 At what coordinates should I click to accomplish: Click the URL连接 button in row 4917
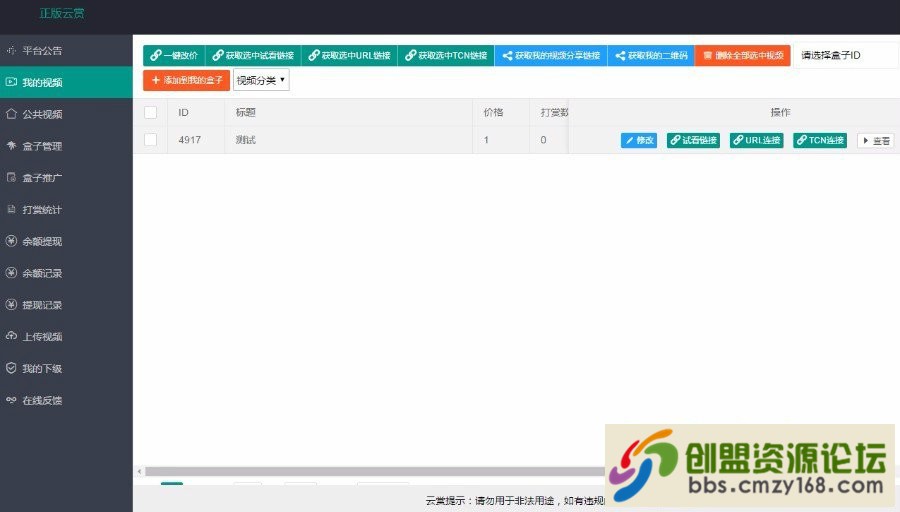click(757, 140)
